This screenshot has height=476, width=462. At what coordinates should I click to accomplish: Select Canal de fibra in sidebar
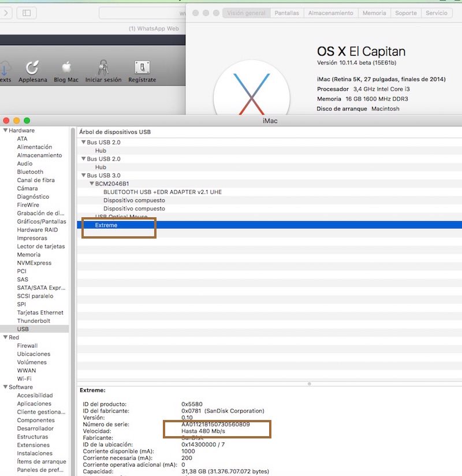click(x=36, y=180)
